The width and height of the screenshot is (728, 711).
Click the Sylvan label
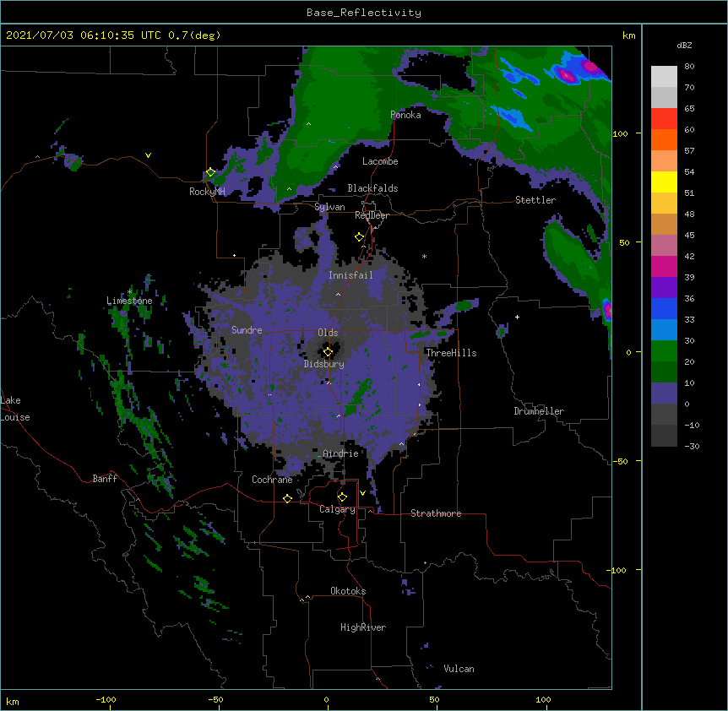pyautogui.click(x=329, y=207)
